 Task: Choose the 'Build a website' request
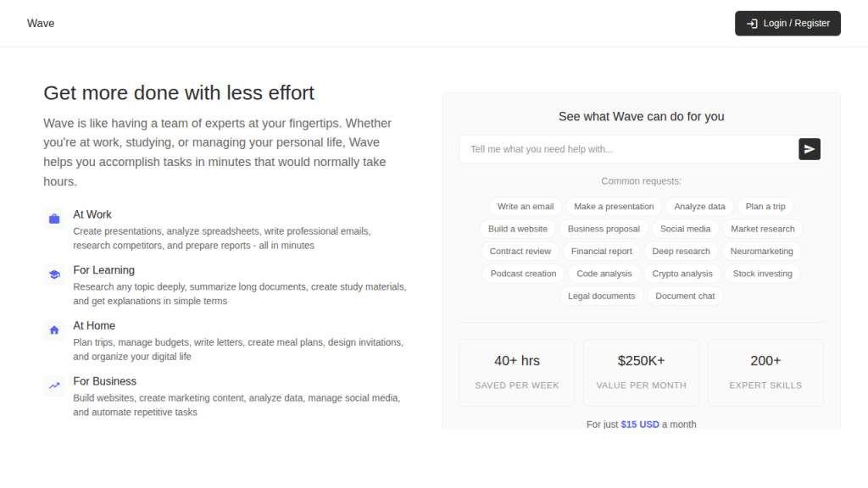point(518,229)
